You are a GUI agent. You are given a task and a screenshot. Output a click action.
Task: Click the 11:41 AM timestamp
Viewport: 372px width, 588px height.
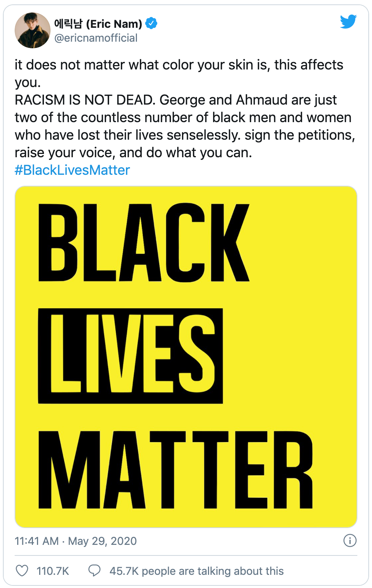coord(37,541)
